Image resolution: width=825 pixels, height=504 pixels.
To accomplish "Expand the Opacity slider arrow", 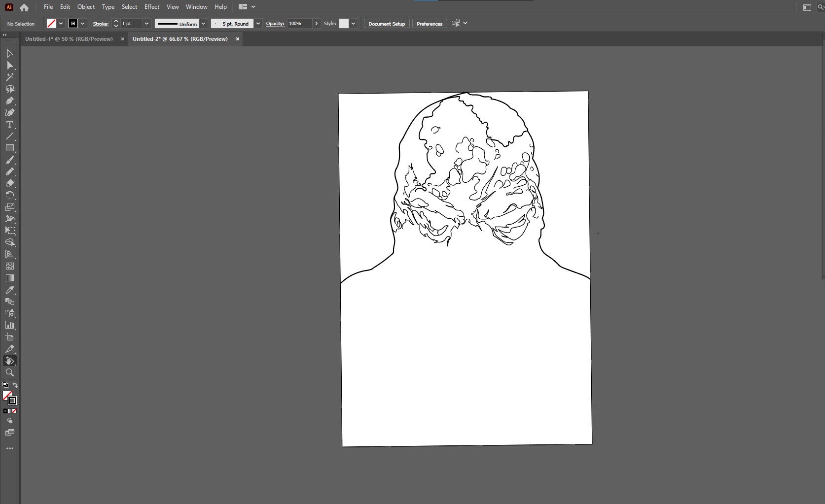I will coord(316,24).
